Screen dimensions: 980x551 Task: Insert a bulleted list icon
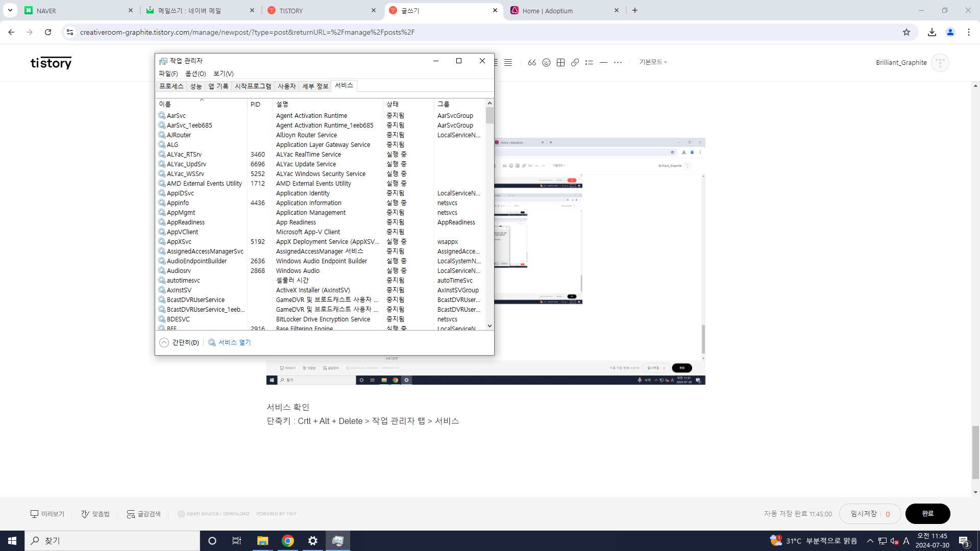(589, 62)
